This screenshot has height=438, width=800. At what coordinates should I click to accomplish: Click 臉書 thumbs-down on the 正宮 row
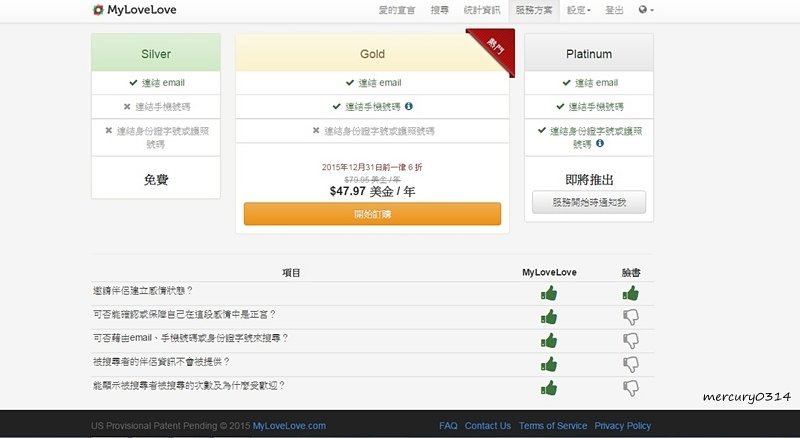(x=631, y=318)
